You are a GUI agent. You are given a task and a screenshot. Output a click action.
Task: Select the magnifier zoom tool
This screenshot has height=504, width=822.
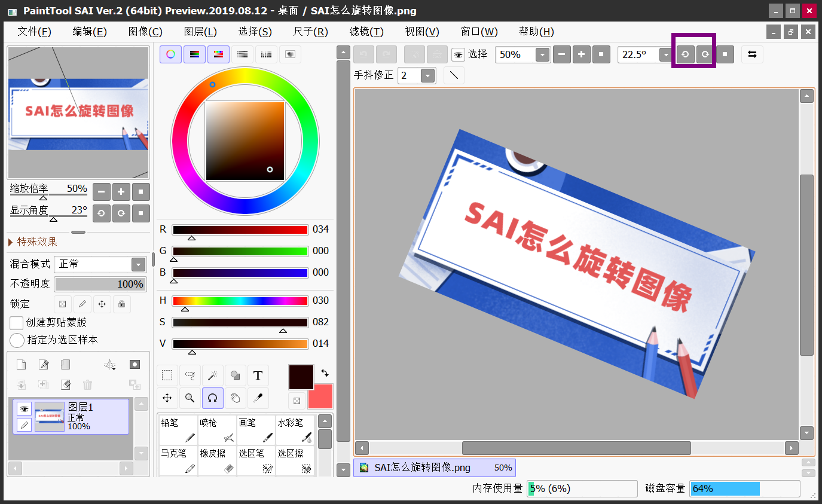[x=190, y=398]
